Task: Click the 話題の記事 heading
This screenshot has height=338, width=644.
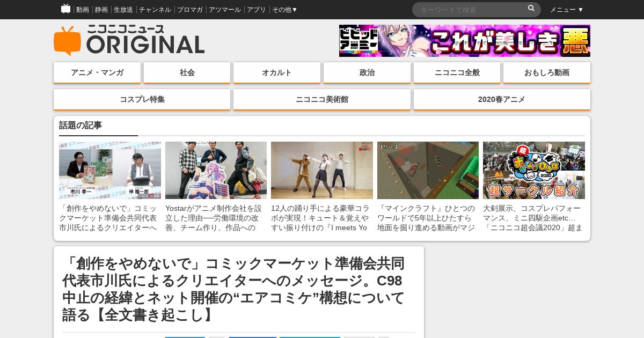Action: point(80,126)
